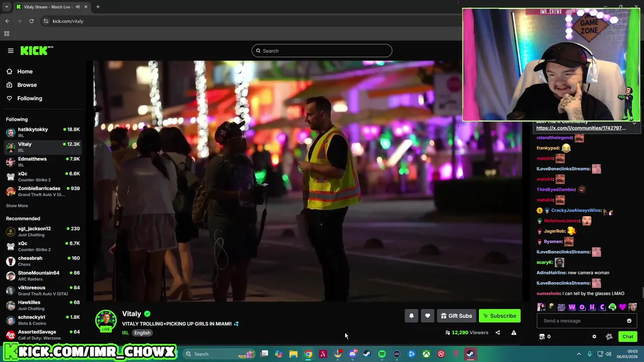Viewport: 644px width, 362px height.
Task: Send message with the Chat button
Action: pos(628,336)
